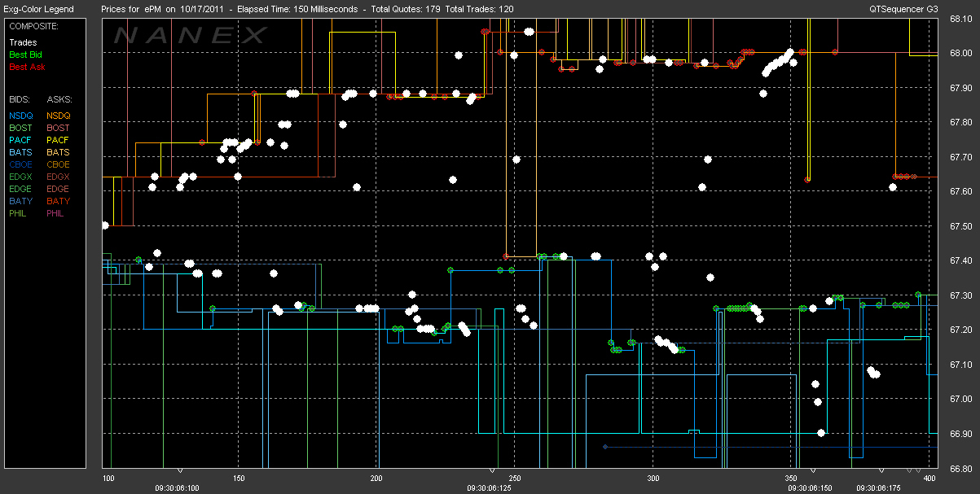980x494 pixels.
Task: Click the 'Total Quotes: 179' text
Action: click(x=405, y=9)
